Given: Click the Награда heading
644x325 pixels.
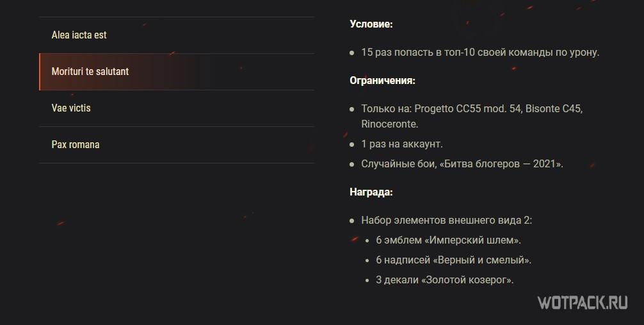Looking at the screenshot, I should coord(371,192).
